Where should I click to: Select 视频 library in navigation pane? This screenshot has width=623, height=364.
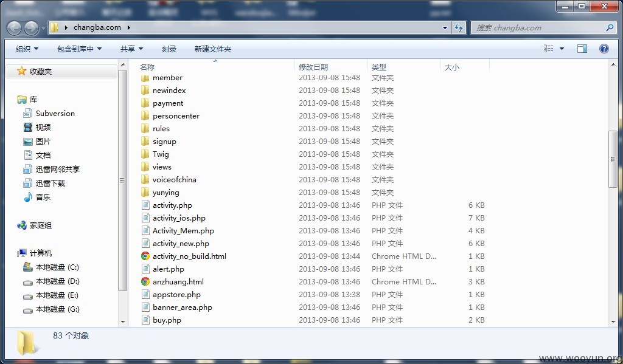(x=43, y=127)
